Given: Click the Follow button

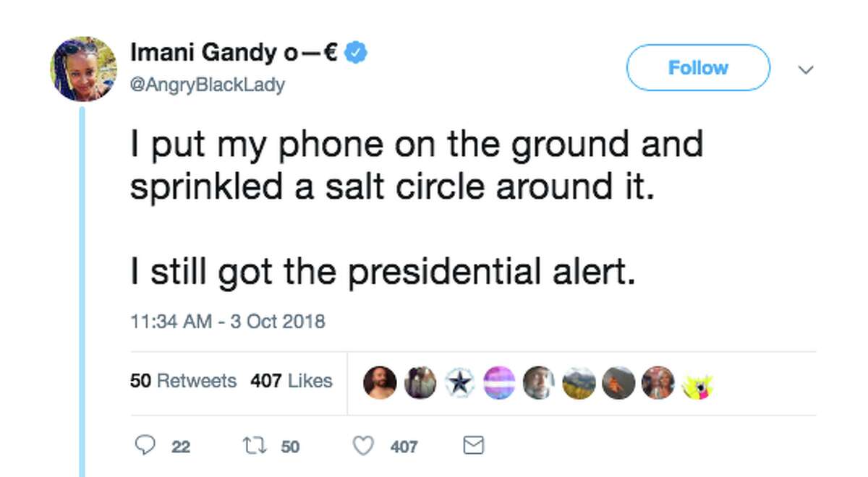Looking at the screenshot, I should [x=697, y=67].
